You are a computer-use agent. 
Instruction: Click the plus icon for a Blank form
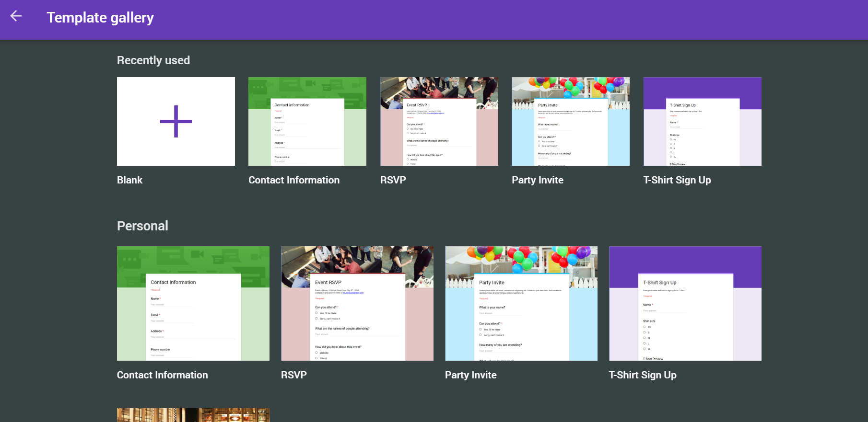(x=176, y=121)
